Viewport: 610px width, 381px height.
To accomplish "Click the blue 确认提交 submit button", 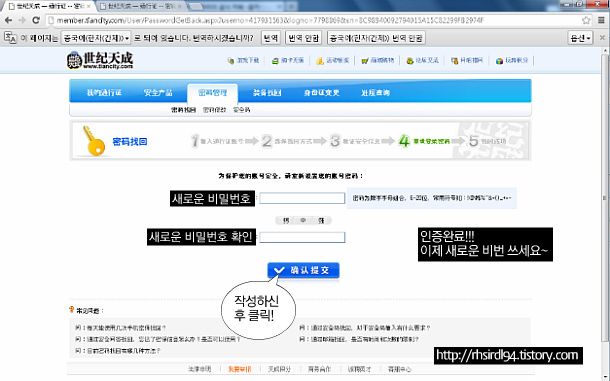I will [x=303, y=270].
